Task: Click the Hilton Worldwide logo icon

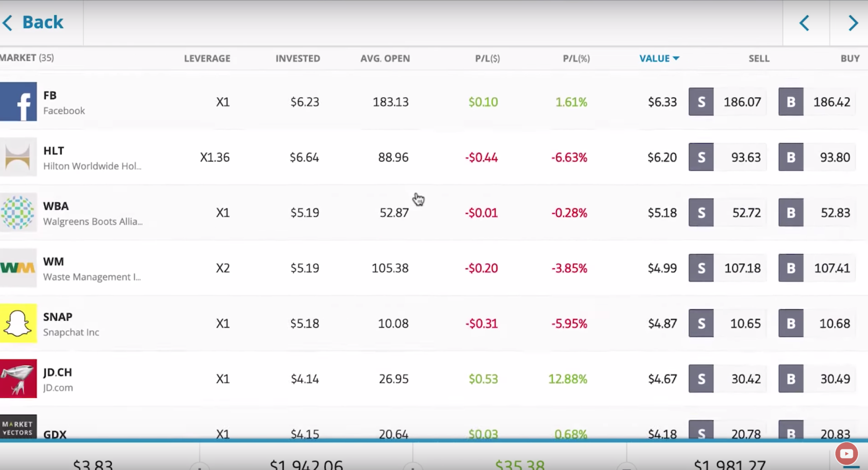Action: [x=18, y=157]
